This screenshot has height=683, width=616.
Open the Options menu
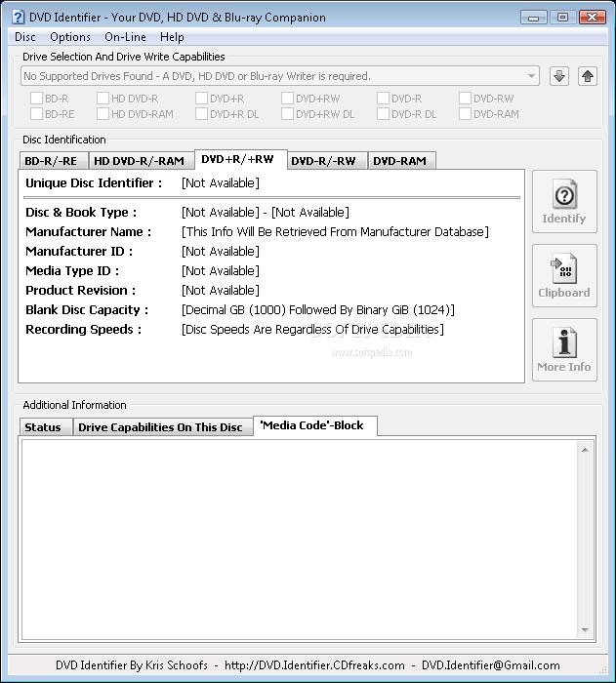pos(70,37)
